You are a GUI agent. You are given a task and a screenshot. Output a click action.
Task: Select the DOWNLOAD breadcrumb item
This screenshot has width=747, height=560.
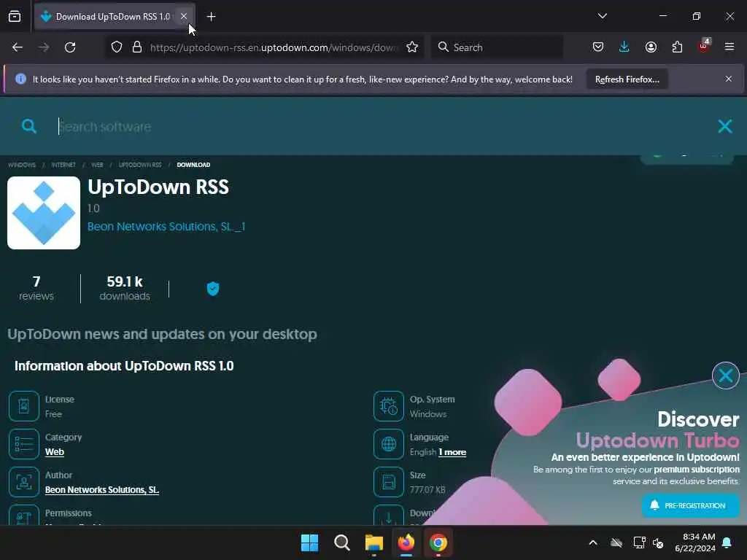tap(193, 165)
